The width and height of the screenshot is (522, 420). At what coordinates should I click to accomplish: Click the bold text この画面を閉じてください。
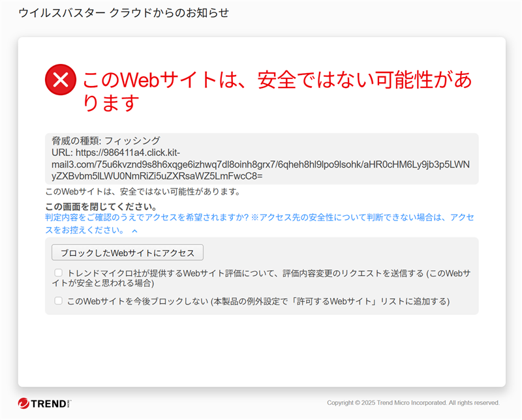[101, 207]
